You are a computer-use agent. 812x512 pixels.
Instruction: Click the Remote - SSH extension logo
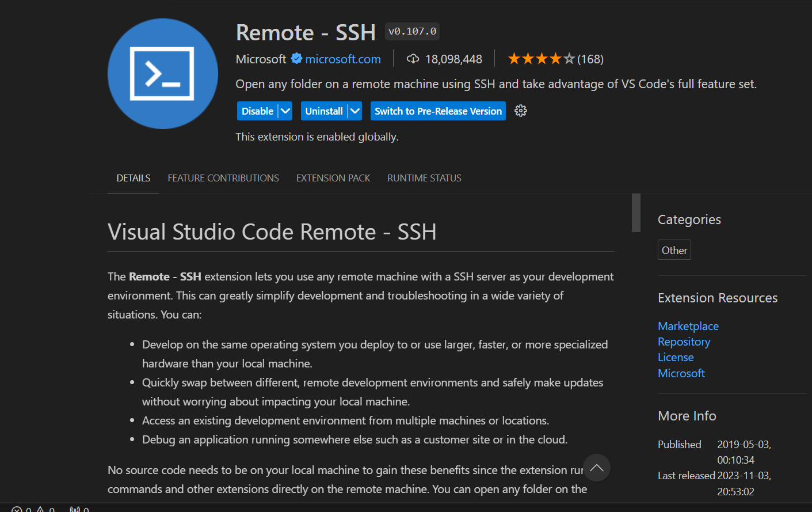pos(163,74)
